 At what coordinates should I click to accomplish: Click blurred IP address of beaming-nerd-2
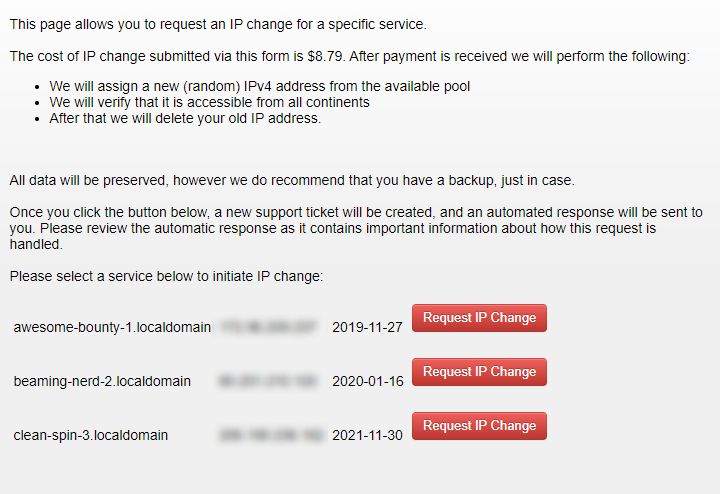tap(268, 381)
